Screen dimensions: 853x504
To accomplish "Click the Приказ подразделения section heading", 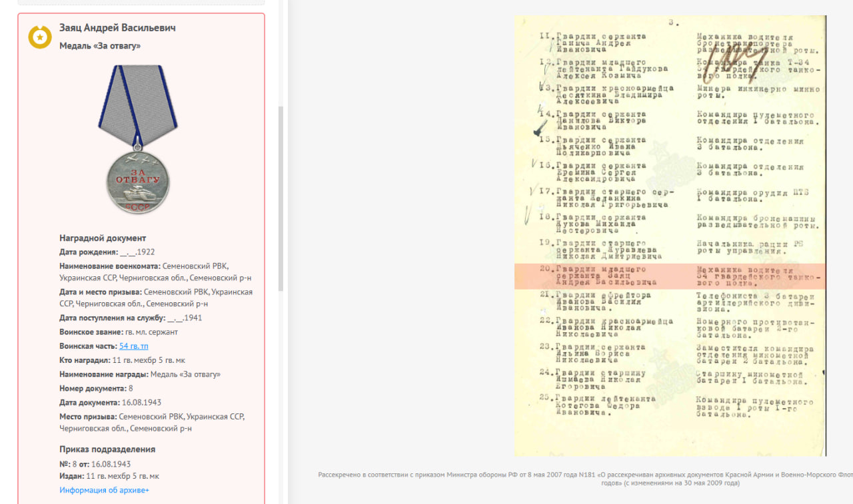I will pyautogui.click(x=107, y=449).
